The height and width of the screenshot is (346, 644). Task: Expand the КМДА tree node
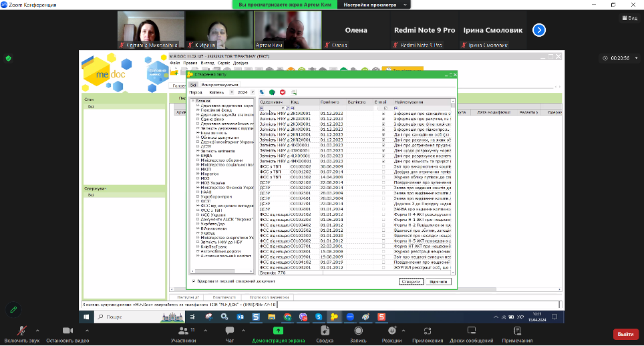pyautogui.click(x=198, y=156)
